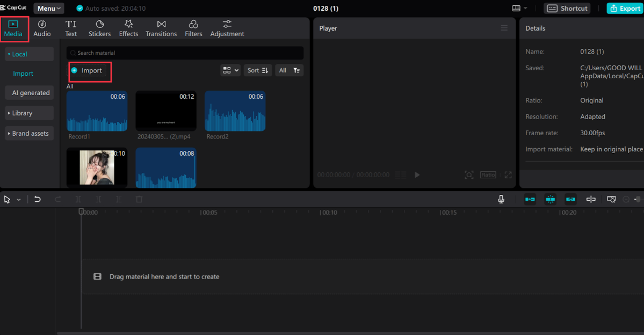This screenshot has width=644, height=335.
Task: Click the Import button with plus icon
Action: pos(86,71)
